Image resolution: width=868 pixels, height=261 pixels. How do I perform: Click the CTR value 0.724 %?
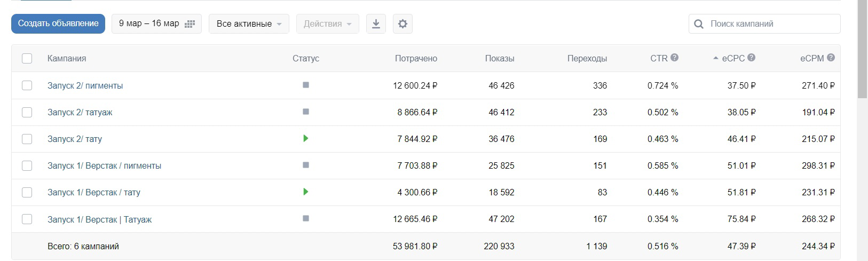click(663, 85)
